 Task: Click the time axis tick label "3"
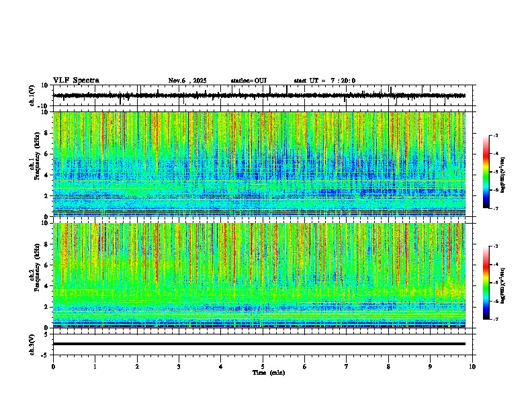tap(179, 367)
